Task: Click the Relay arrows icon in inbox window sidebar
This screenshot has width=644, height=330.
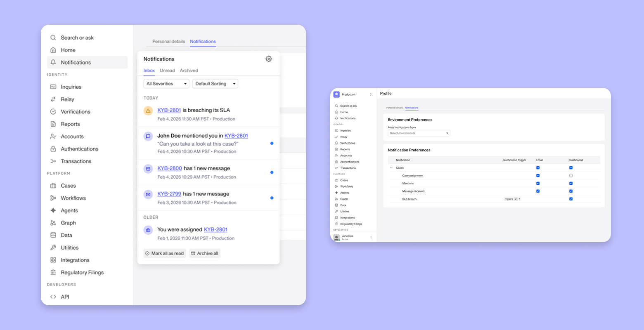Action: 53,99
